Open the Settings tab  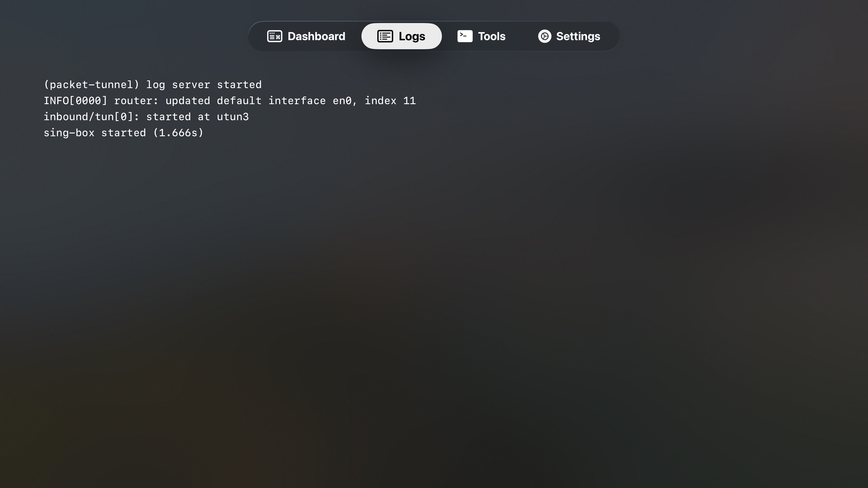point(569,36)
